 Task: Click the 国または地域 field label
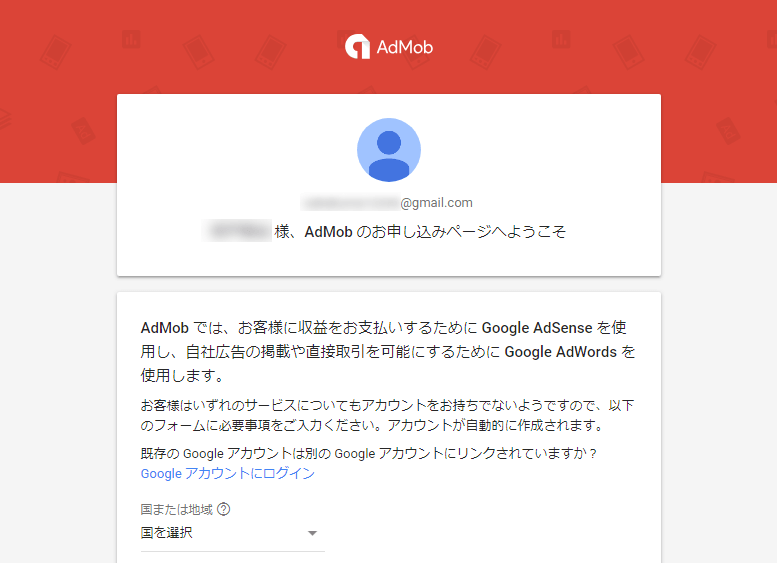176,509
